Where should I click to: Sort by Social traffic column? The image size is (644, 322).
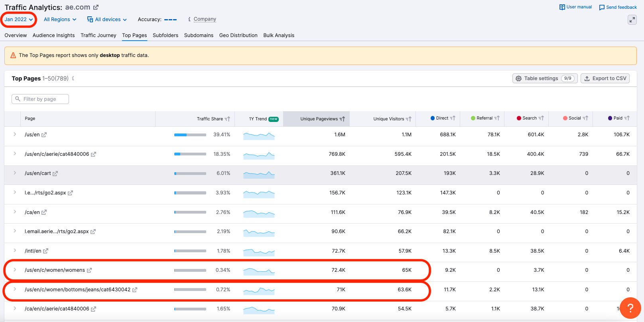click(x=575, y=118)
